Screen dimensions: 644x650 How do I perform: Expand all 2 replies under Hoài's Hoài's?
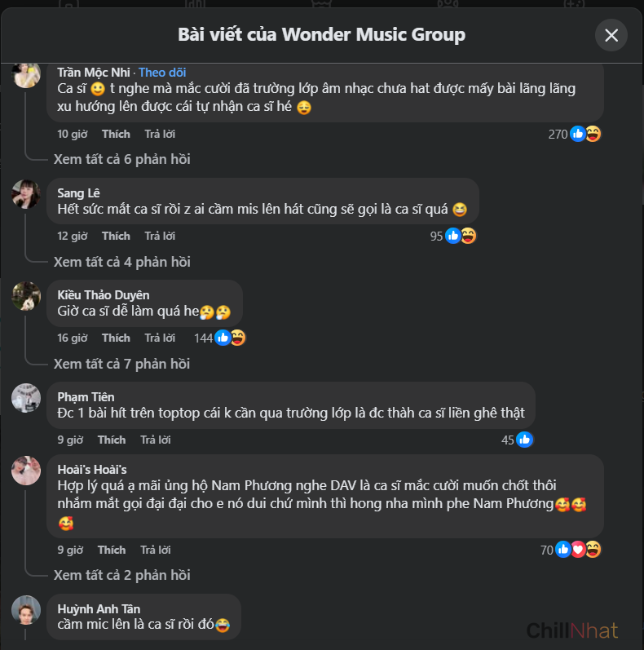coord(121,576)
